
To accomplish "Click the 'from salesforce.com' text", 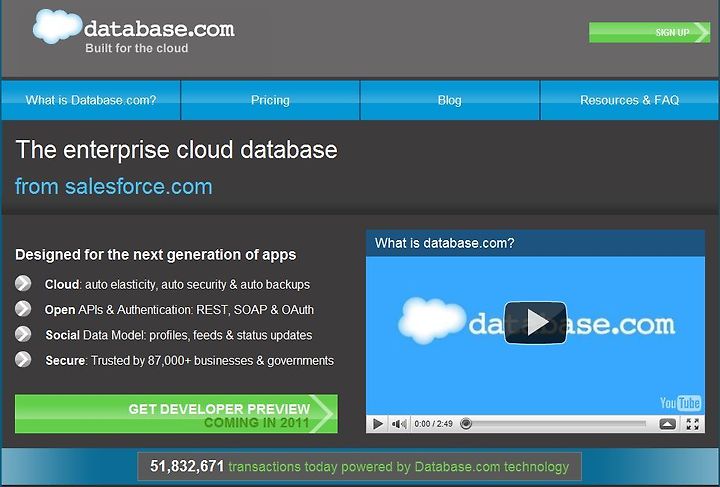I will (x=114, y=186).
